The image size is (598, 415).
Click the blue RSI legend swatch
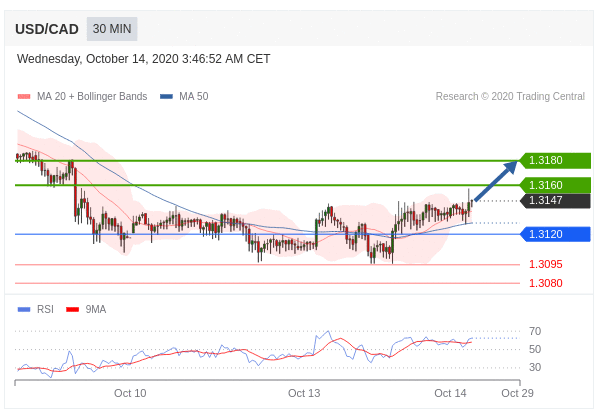pos(24,309)
